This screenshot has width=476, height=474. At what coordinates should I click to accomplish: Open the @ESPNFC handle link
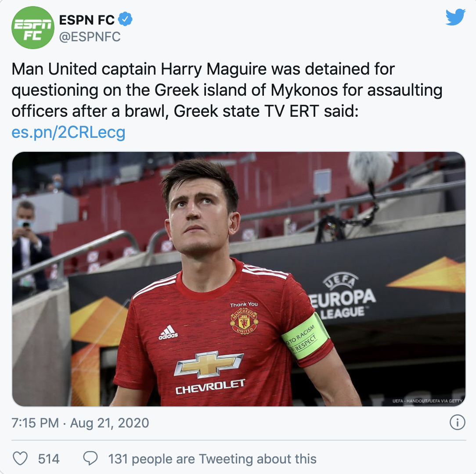tap(90, 37)
